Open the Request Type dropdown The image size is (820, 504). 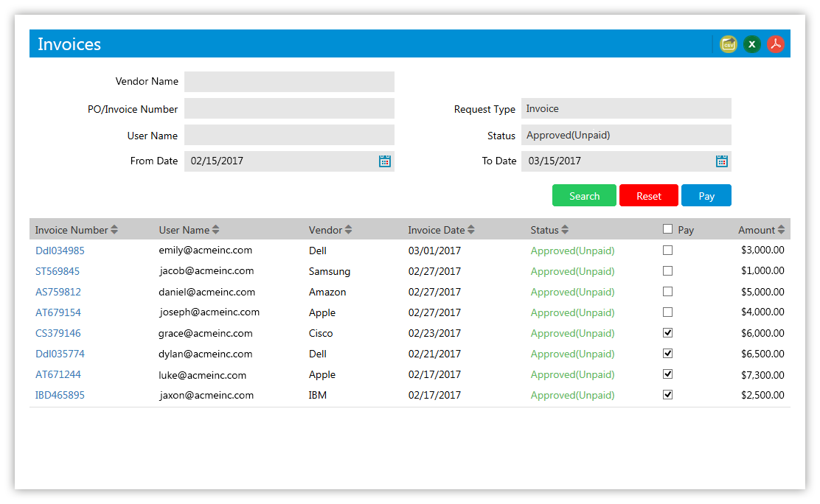626,109
